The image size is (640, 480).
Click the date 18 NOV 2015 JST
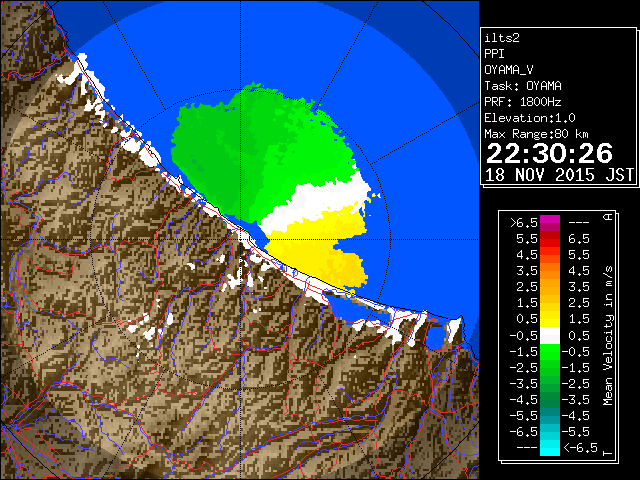pyautogui.click(x=559, y=175)
